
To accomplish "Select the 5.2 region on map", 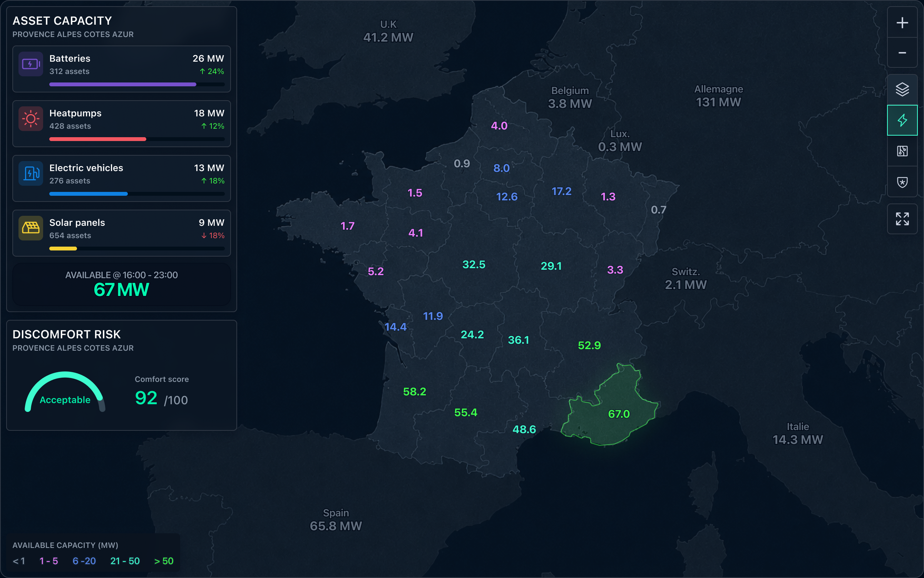I will point(375,271).
